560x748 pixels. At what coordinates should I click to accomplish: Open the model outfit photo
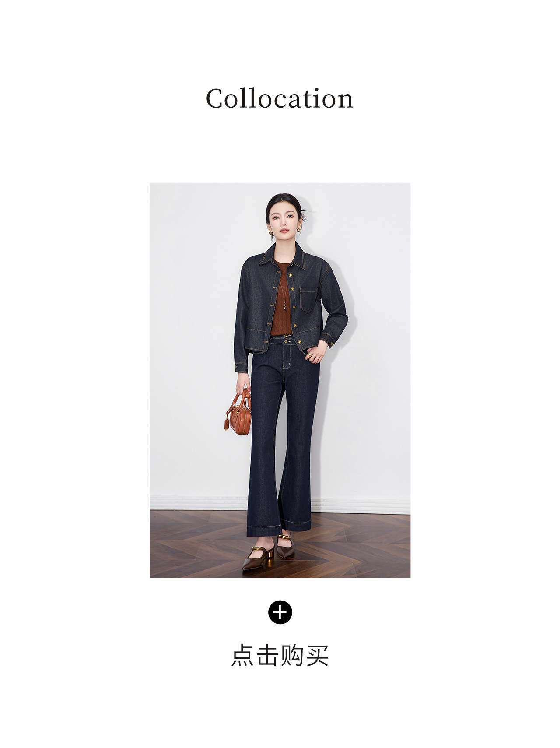point(280,380)
